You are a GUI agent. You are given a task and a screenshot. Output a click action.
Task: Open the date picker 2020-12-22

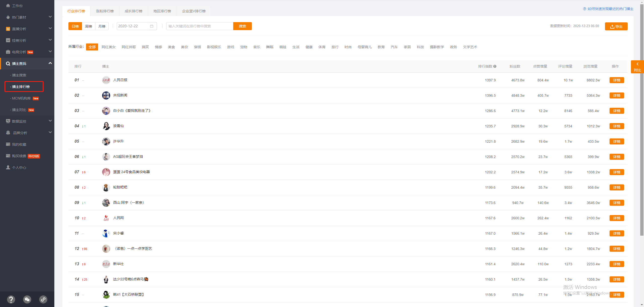[x=137, y=26]
